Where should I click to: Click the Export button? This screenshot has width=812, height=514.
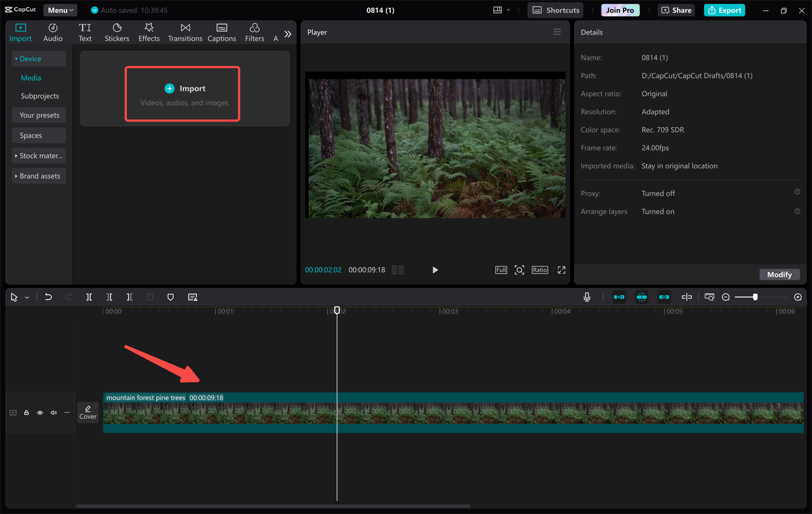point(724,10)
